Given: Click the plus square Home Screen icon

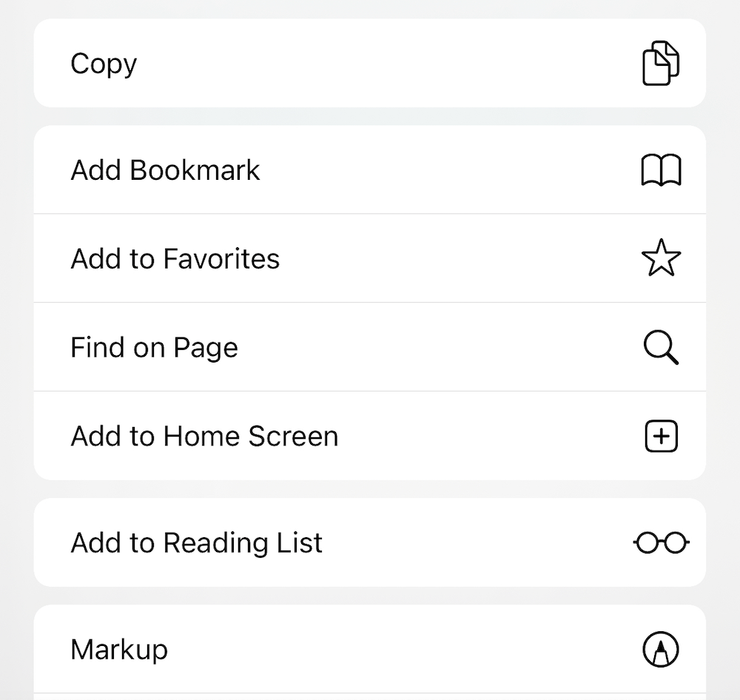Looking at the screenshot, I should (661, 437).
